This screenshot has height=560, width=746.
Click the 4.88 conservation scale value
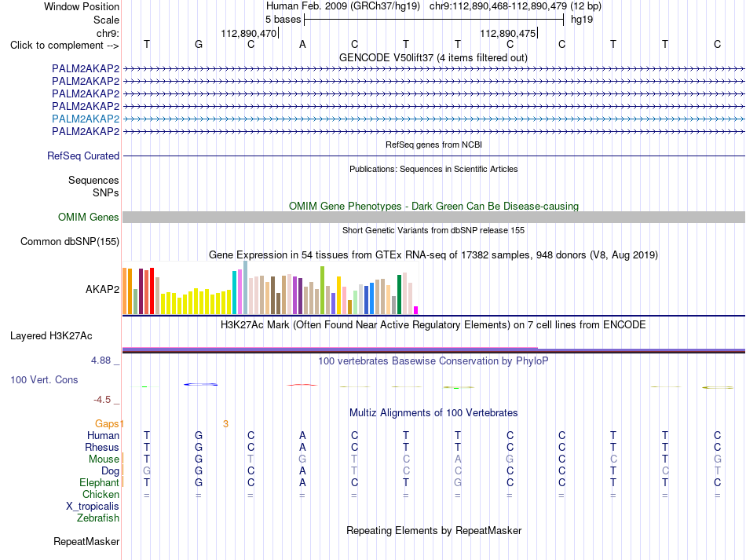pos(101,361)
